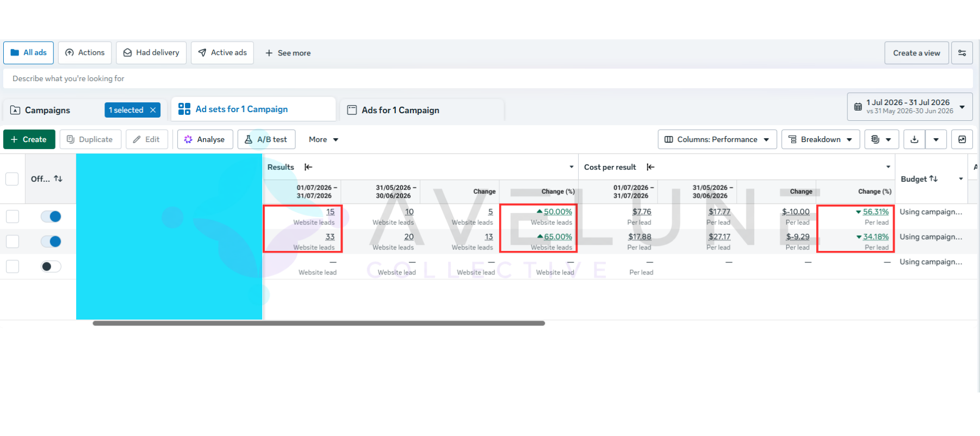980x436 pixels.
Task: Click Create a view button
Action: [916, 53]
